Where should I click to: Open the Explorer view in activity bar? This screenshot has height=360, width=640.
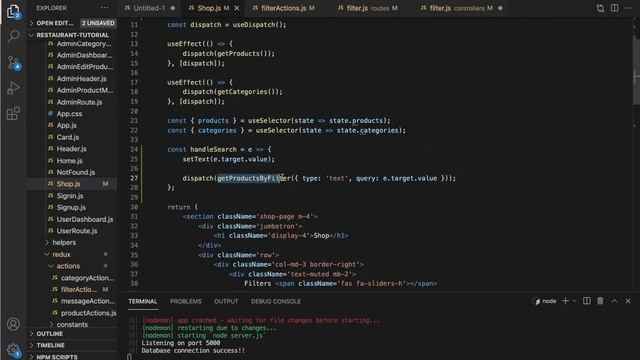pos(13,11)
